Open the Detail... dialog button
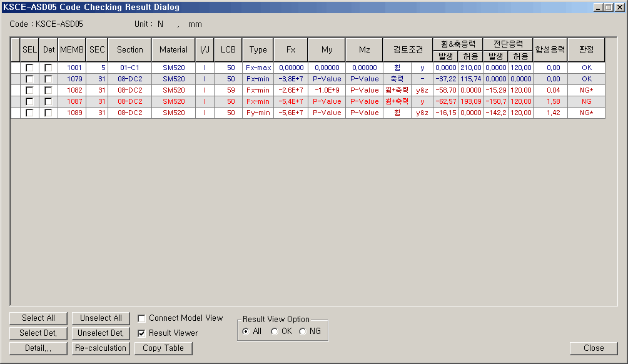This screenshot has height=364, width=628. pos(38,348)
